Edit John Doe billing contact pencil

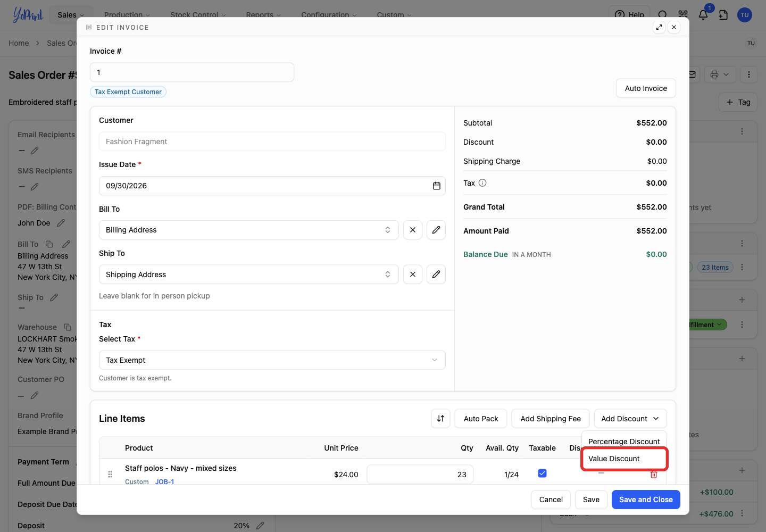61,223
